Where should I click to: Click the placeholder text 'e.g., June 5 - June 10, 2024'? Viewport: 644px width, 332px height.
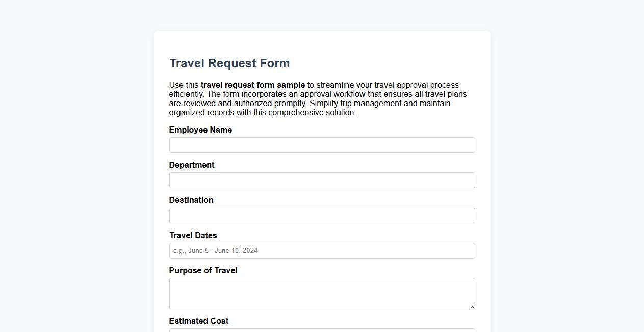pyautogui.click(x=215, y=250)
